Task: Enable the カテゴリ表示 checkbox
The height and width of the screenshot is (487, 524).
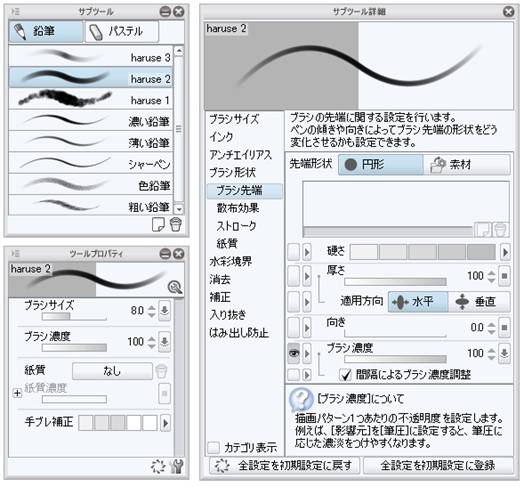Action: click(213, 447)
